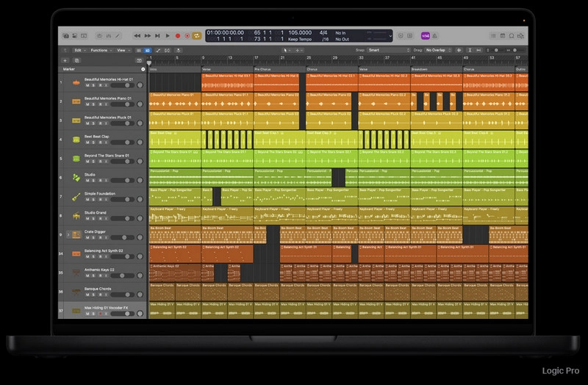Adjust the Balancing Act Synth 02 volume slider
The width and height of the screenshot is (588, 385).
pos(128,258)
